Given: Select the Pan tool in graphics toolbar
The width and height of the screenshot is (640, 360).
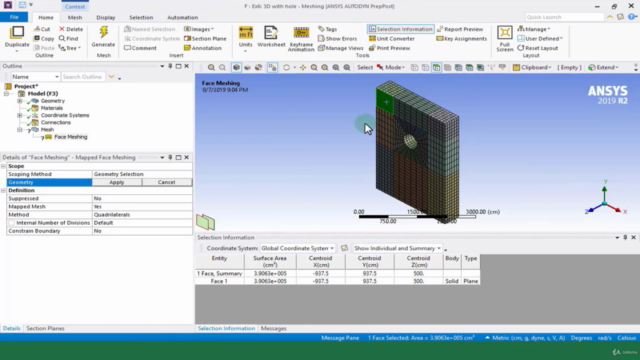Looking at the screenshot, I should [303, 67].
